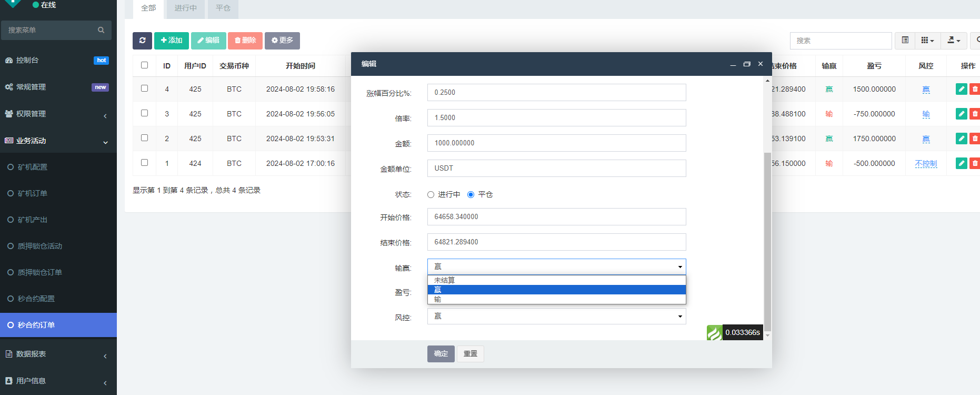The image size is (980, 395).
Task: Open the column selection grid icon
Action: pos(927,41)
